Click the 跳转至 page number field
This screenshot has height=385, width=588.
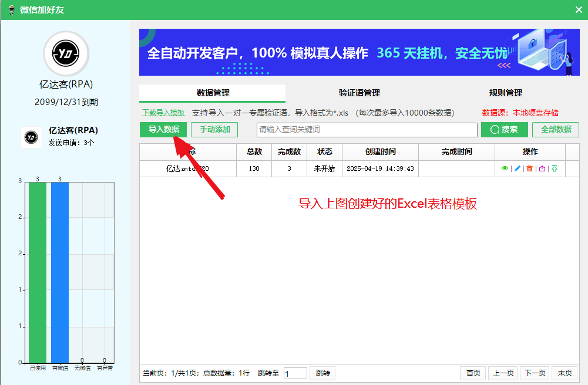tap(295, 373)
